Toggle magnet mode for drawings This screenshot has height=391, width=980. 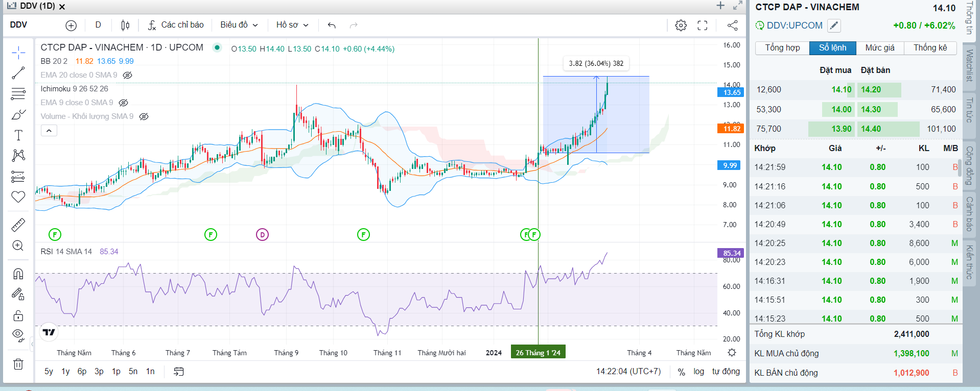tap(18, 274)
